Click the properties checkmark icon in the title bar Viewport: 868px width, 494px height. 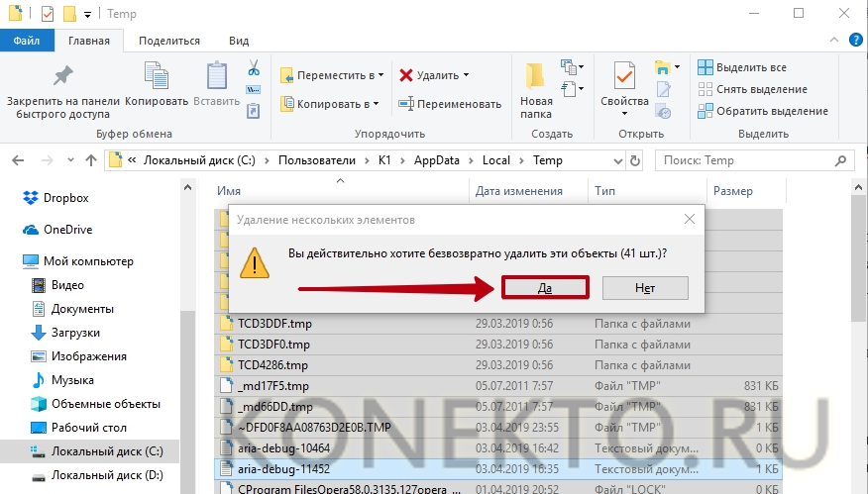48,13
